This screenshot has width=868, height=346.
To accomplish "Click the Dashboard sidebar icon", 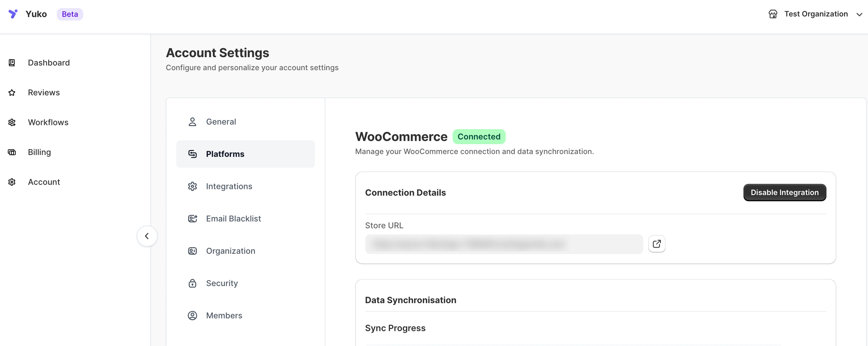I will (x=12, y=63).
